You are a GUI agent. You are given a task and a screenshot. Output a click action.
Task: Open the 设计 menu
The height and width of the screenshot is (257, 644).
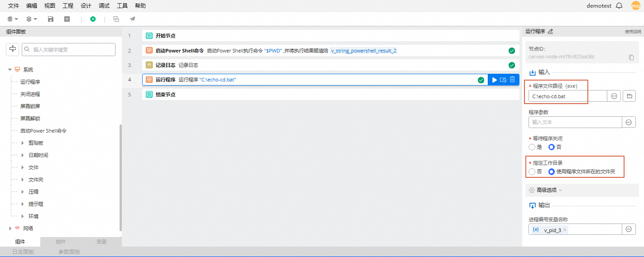[x=86, y=6]
